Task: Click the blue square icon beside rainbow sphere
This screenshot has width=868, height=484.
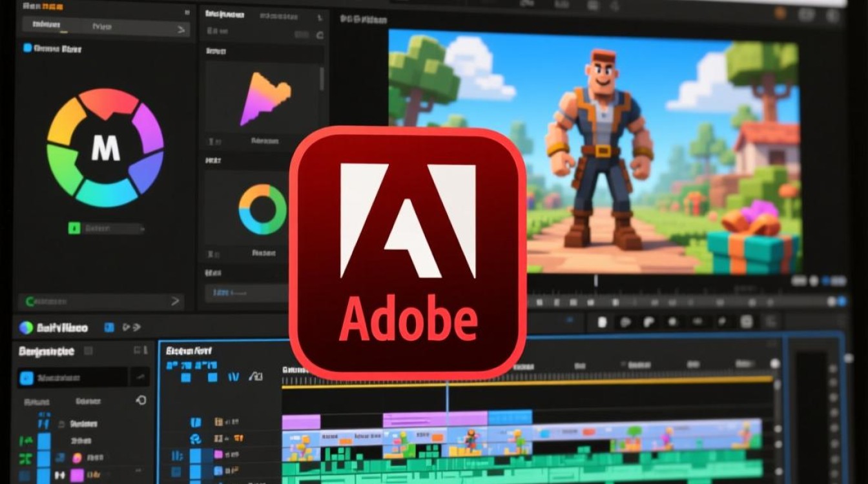Action: click(x=109, y=327)
